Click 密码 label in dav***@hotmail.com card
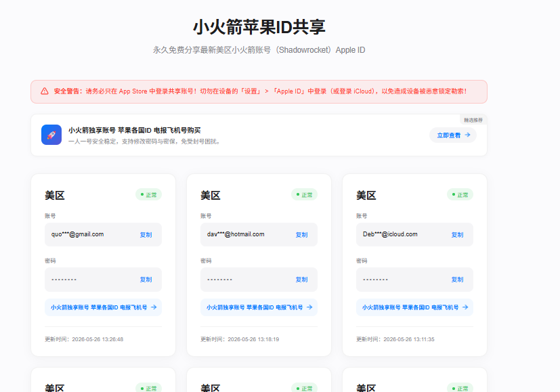 point(206,261)
